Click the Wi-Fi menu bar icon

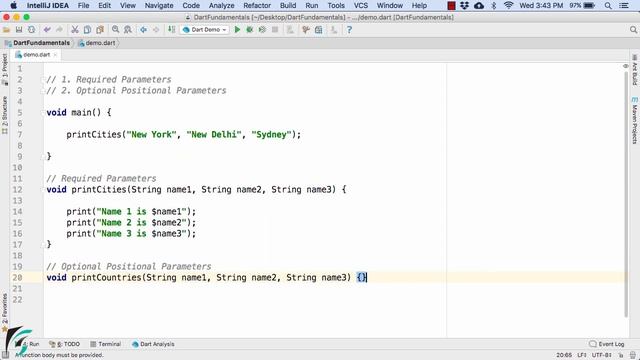click(508, 5)
